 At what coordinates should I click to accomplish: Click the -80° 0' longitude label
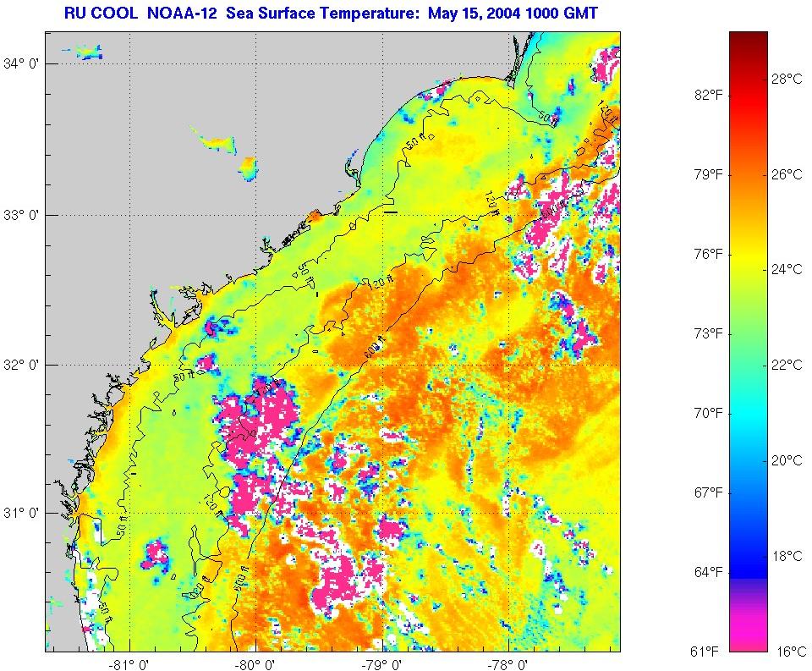tap(255, 663)
